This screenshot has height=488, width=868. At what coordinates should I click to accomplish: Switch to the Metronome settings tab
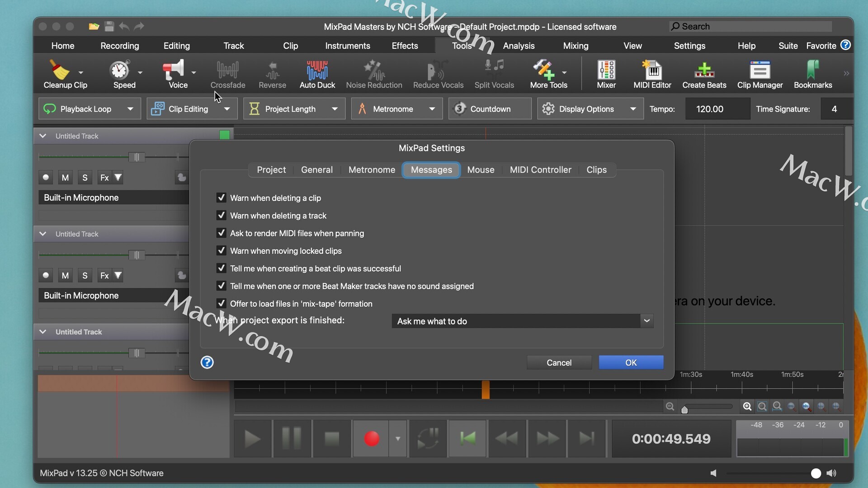click(x=372, y=170)
